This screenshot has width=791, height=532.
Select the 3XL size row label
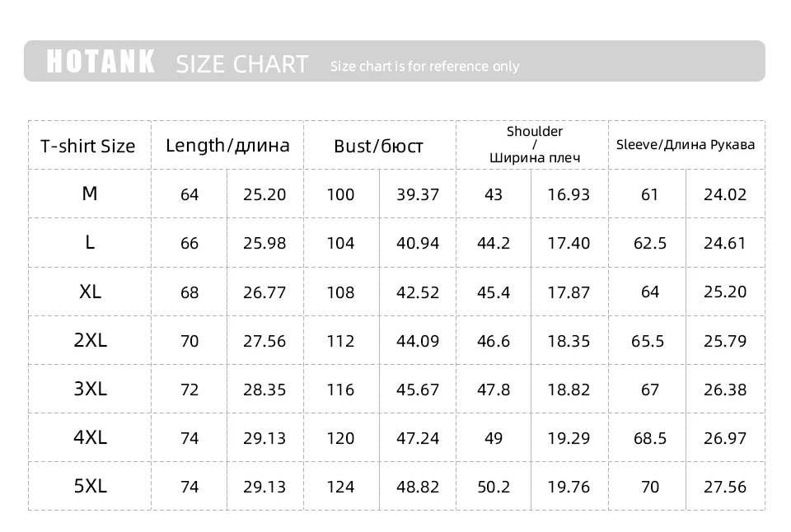(x=90, y=389)
